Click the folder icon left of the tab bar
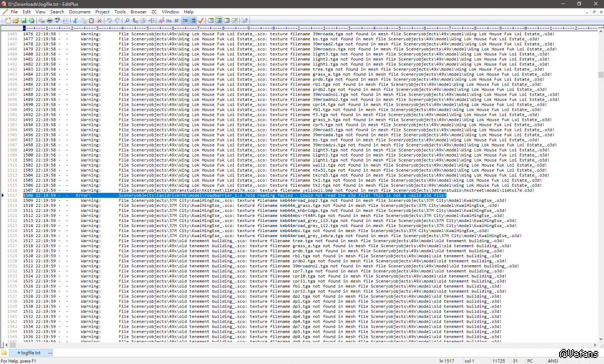The image size is (604, 364). (x=5, y=352)
